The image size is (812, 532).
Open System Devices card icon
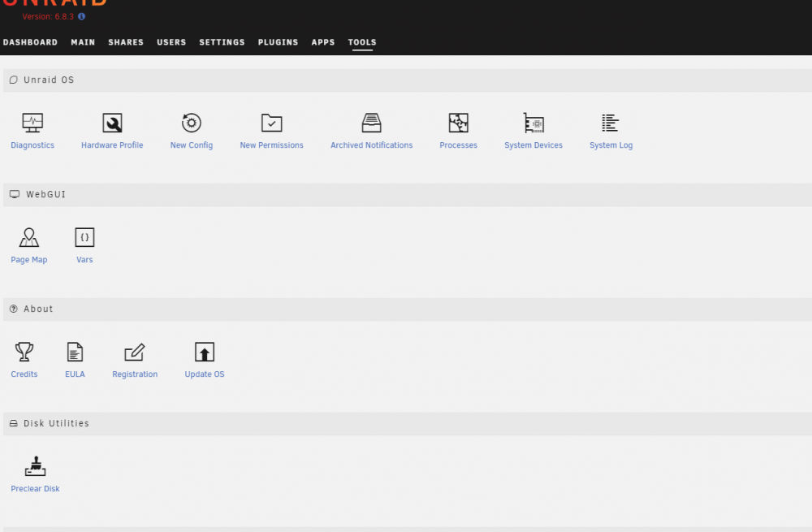pos(533,123)
